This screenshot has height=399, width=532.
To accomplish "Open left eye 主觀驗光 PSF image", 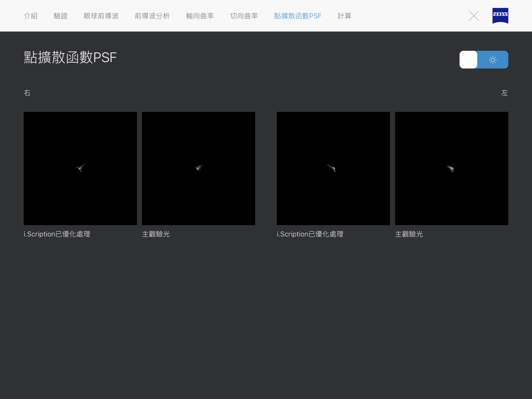I will click(x=452, y=168).
